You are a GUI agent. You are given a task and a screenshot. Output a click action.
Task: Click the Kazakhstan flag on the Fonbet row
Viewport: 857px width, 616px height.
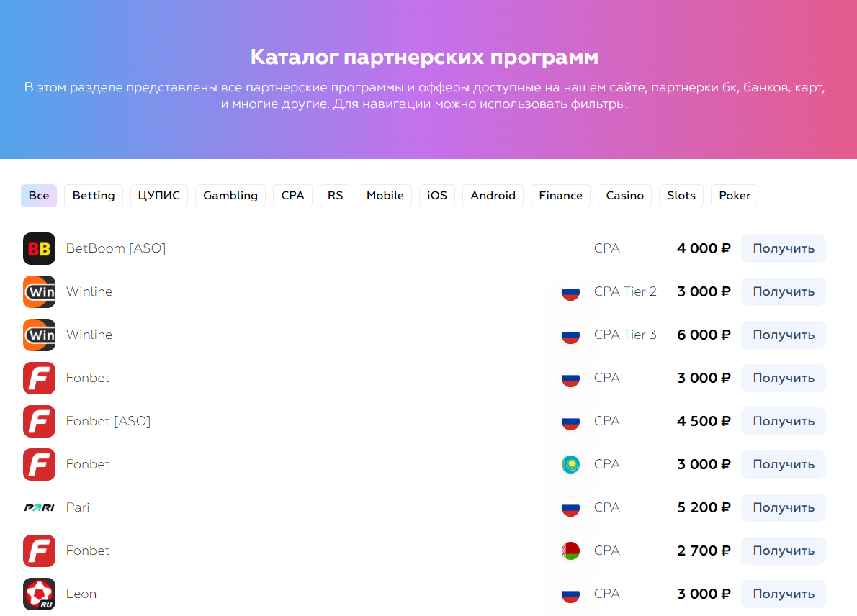570,464
